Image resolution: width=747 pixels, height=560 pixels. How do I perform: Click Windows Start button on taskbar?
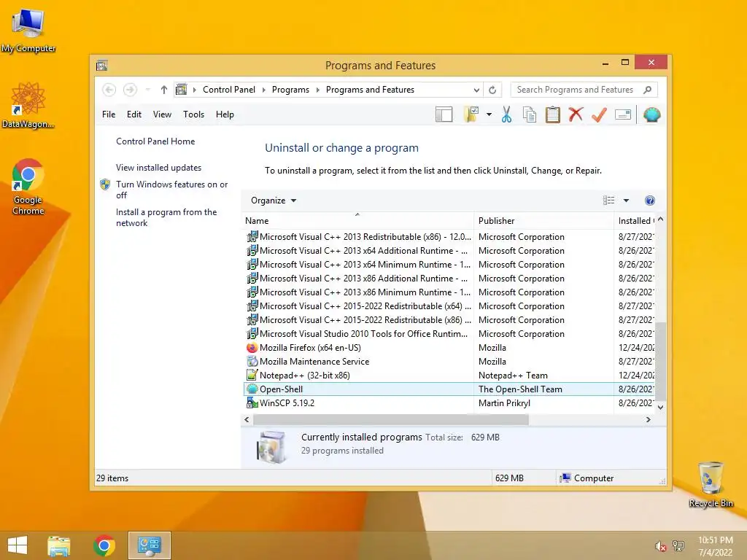[x=18, y=545]
